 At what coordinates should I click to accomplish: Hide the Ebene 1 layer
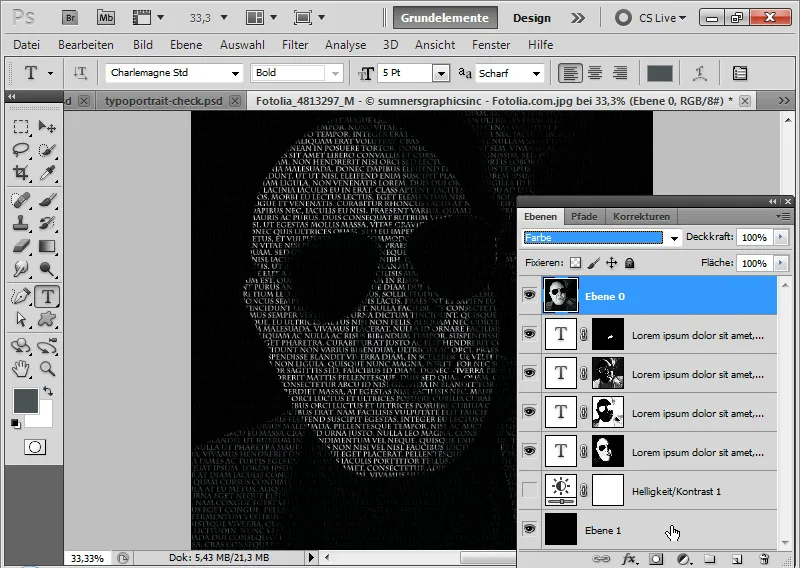click(x=530, y=529)
